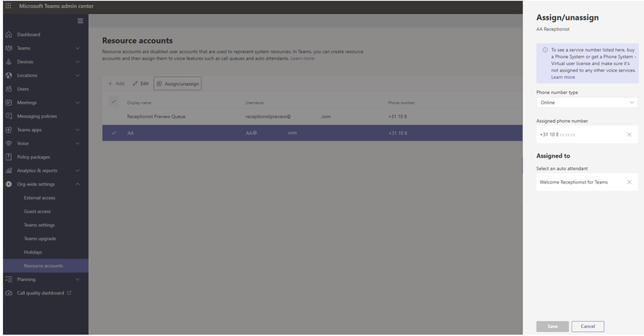Click the Policy packages icon

click(x=8, y=157)
